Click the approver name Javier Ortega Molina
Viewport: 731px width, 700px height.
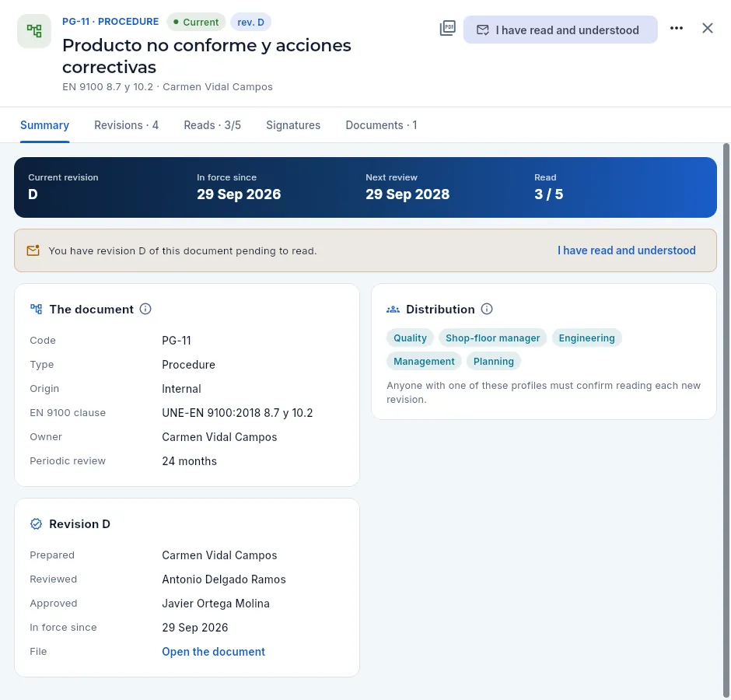tap(216, 604)
